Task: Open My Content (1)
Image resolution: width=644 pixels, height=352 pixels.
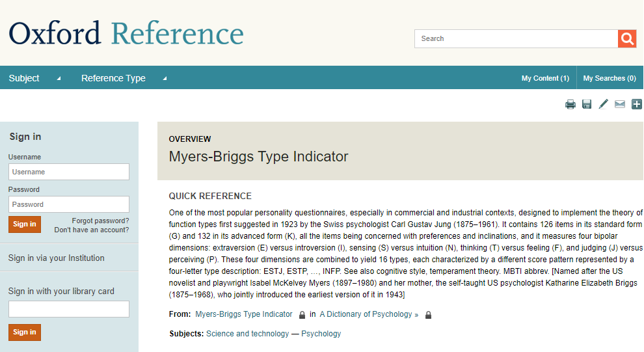Action: [545, 78]
